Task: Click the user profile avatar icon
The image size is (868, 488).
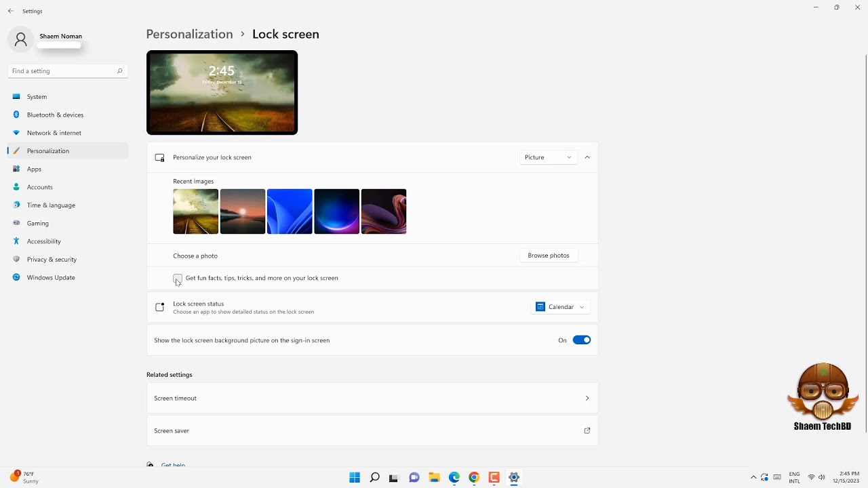Action: [21, 40]
